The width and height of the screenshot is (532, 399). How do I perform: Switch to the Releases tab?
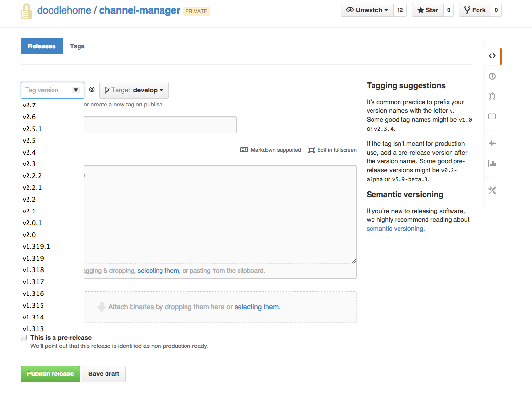tap(42, 46)
